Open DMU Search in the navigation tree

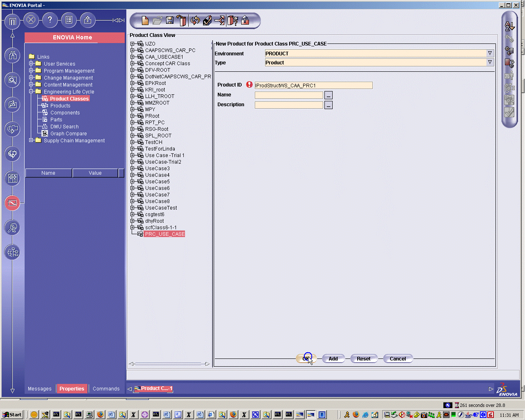click(x=64, y=127)
